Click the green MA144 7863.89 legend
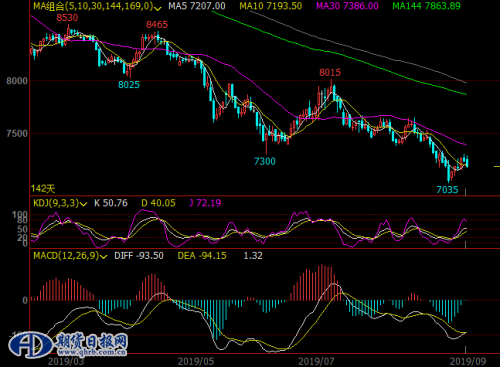This screenshot has height=367, width=500. pos(426,6)
